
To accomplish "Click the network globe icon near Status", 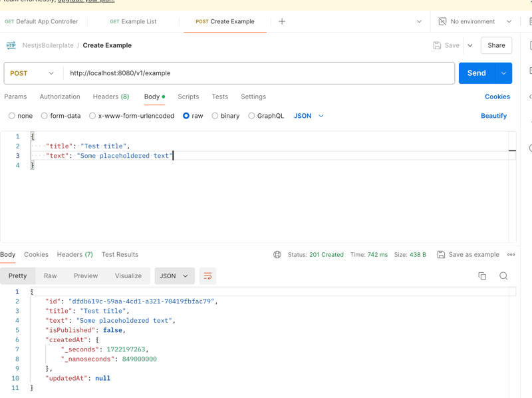I will pyautogui.click(x=277, y=254).
